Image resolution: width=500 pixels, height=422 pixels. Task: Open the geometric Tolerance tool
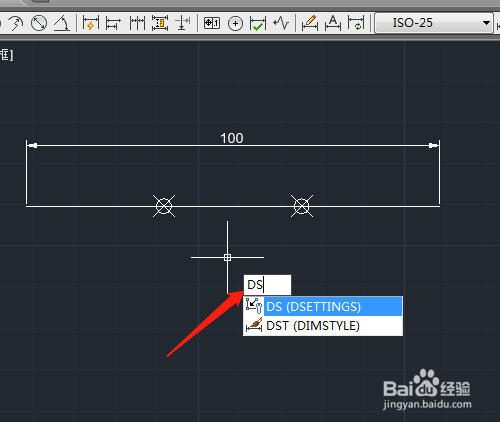coord(212,23)
